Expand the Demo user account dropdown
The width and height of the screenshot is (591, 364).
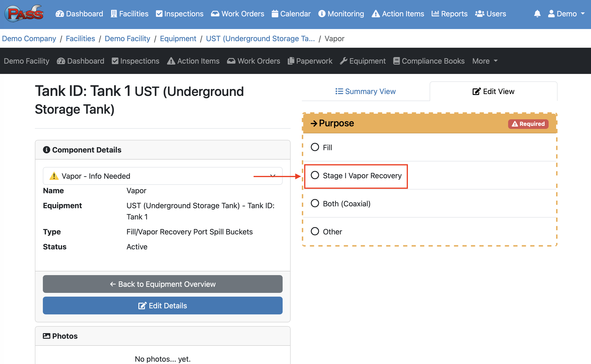(566, 14)
